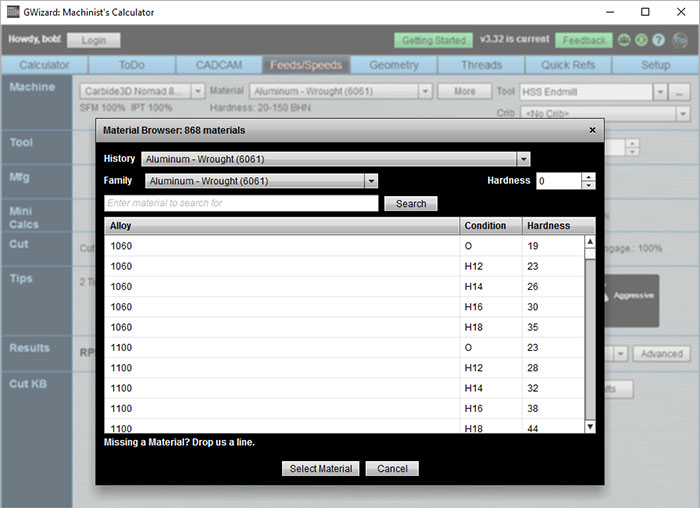Close the Material Browser with the X
This screenshot has height=508, width=700.
coord(592,130)
